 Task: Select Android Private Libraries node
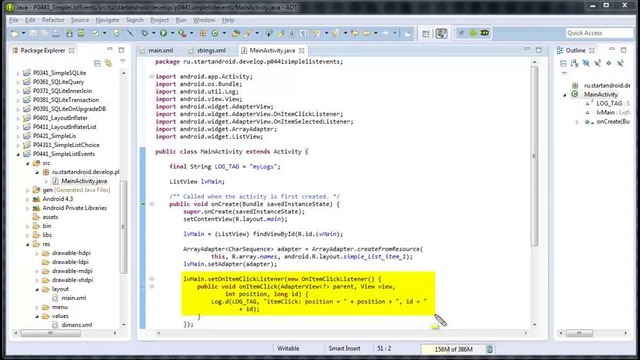tap(74, 208)
